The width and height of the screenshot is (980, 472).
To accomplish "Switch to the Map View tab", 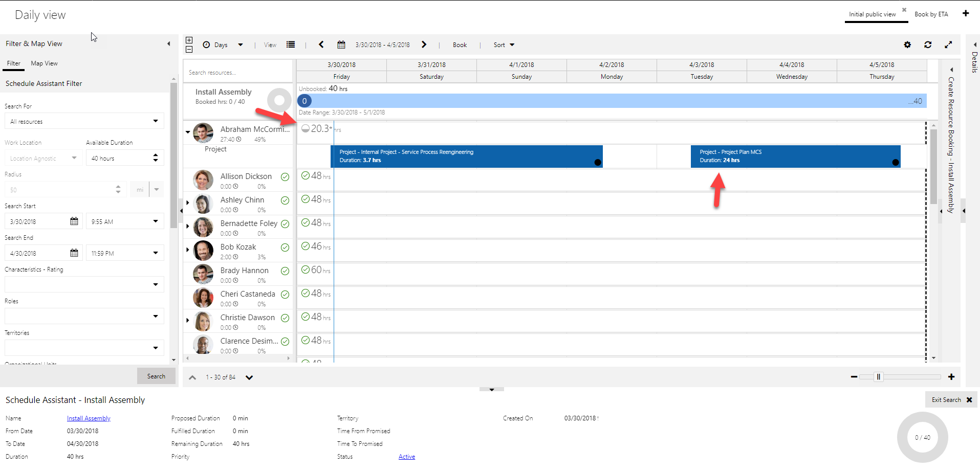I will 44,63.
